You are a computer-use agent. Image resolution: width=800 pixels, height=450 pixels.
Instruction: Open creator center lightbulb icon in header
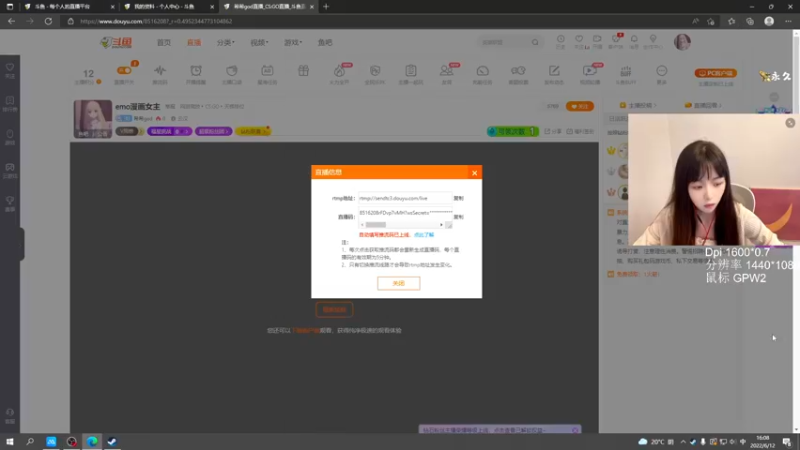point(653,41)
